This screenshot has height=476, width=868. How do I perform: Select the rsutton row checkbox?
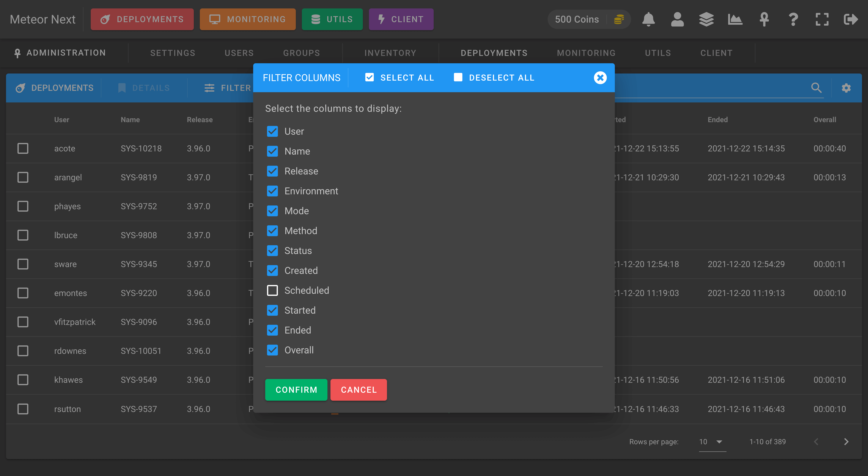23,409
